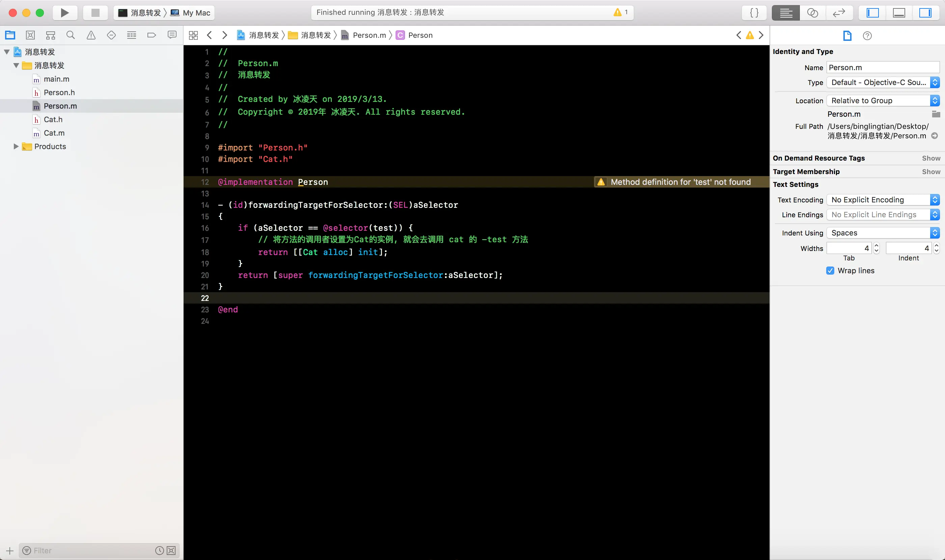Screen dimensions: 945x560
Task: Open the Breakpoint navigator icon
Action: 152,35
